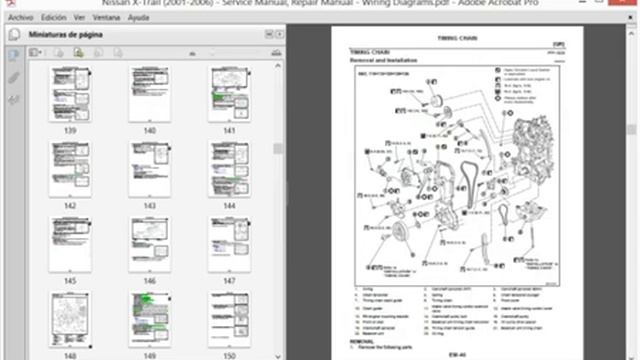Click the page number label 144

[229, 206]
